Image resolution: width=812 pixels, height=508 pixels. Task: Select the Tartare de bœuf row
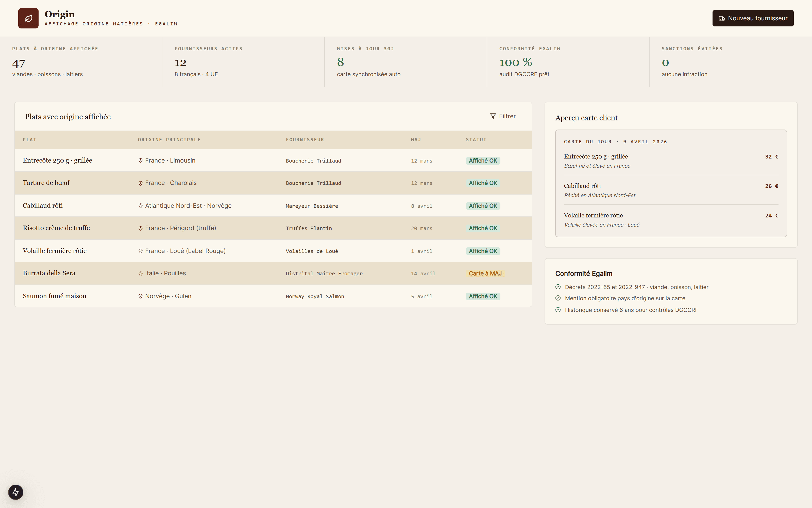click(x=273, y=183)
